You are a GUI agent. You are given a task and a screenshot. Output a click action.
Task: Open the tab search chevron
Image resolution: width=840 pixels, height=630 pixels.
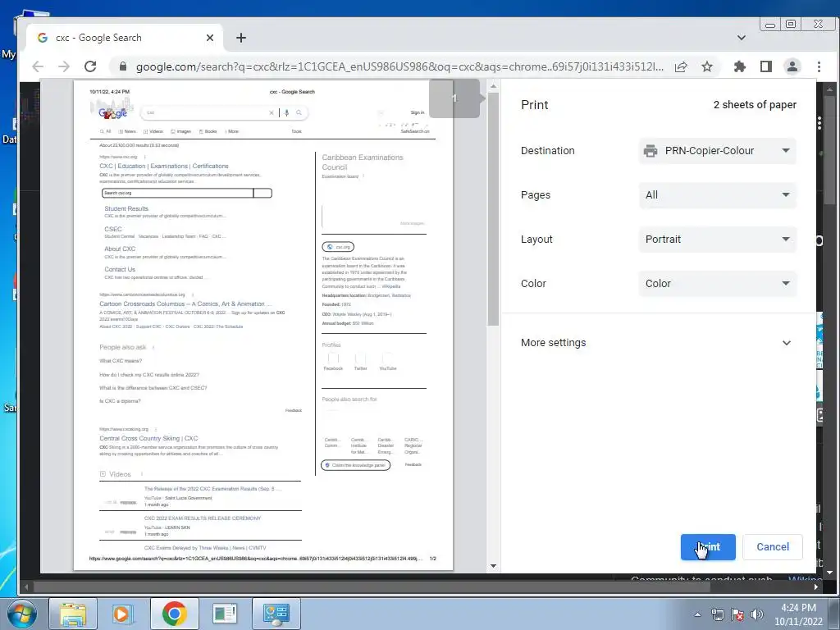(742, 38)
